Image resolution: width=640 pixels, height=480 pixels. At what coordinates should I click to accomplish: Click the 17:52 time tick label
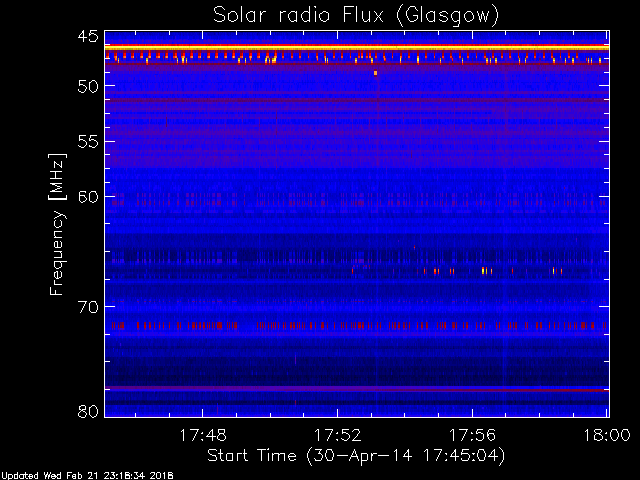click(338, 435)
